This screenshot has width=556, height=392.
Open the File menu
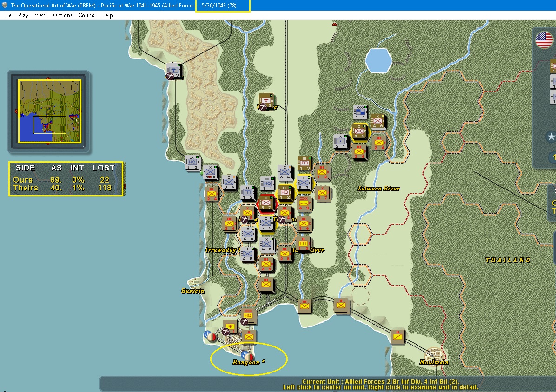coord(7,15)
